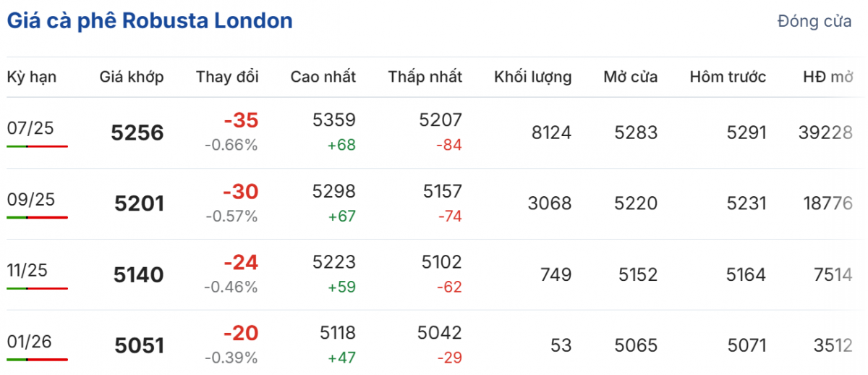This screenshot has height=375, width=868.
Task: Open the 09/25 contract term
Action: pos(30,199)
